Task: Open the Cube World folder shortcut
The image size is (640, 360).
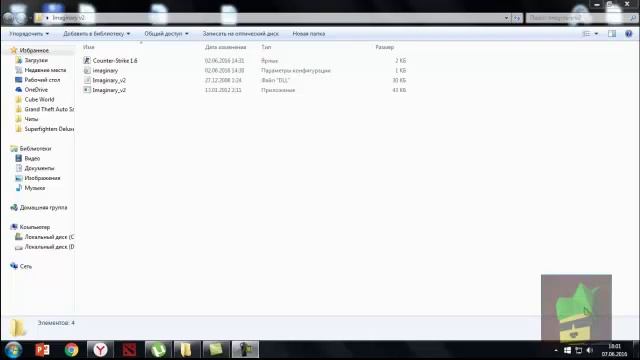Action: point(39,99)
